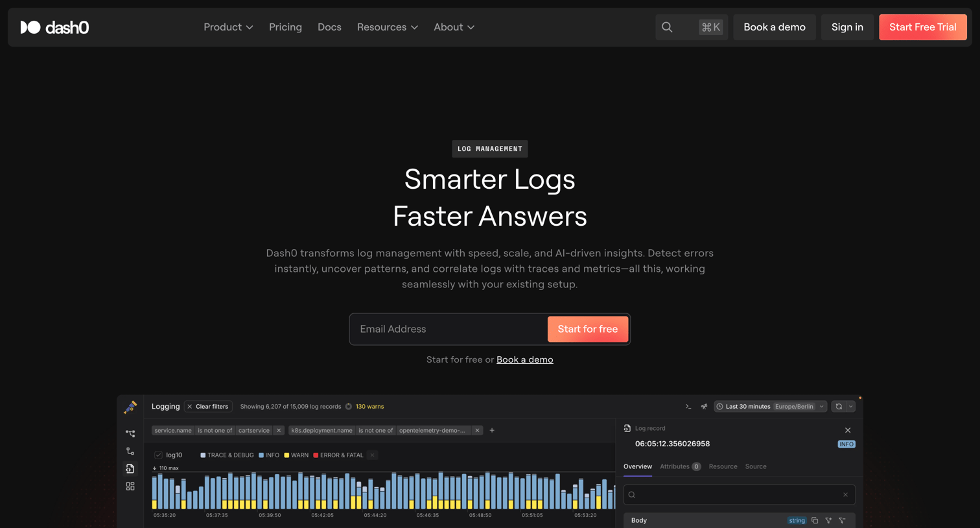This screenshot has height=528, width=980.
Task: Click the Start for free button
Action: click(x=588, y=329)
